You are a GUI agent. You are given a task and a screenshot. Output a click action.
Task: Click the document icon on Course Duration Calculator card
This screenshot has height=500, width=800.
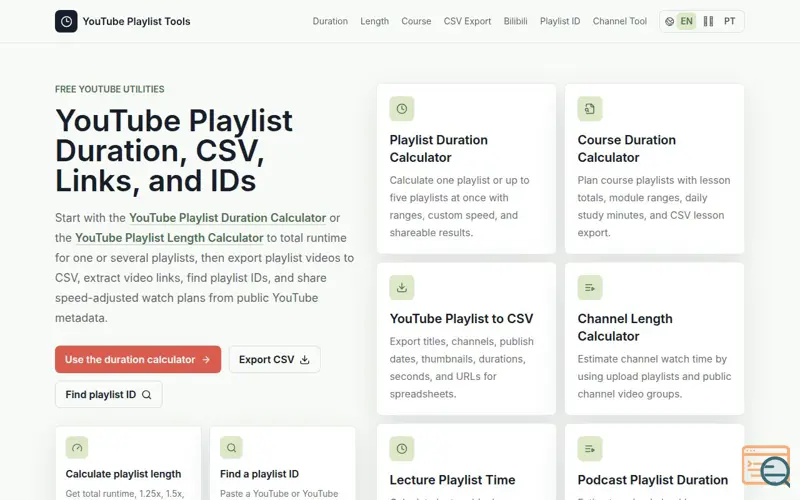coord(590,109)
